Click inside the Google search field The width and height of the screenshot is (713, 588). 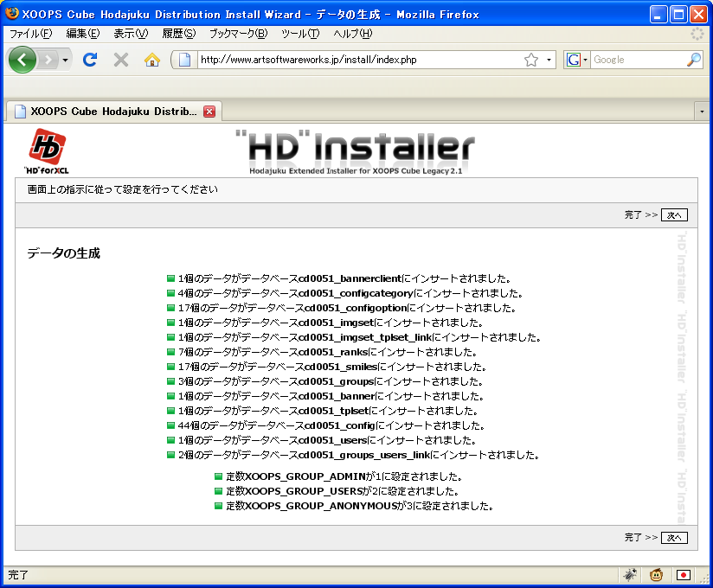coord(637,60)
